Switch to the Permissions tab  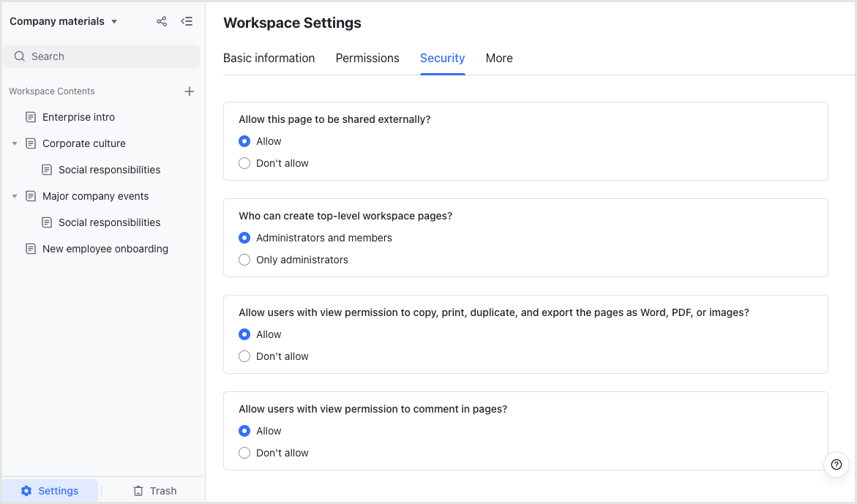point(367,58)
